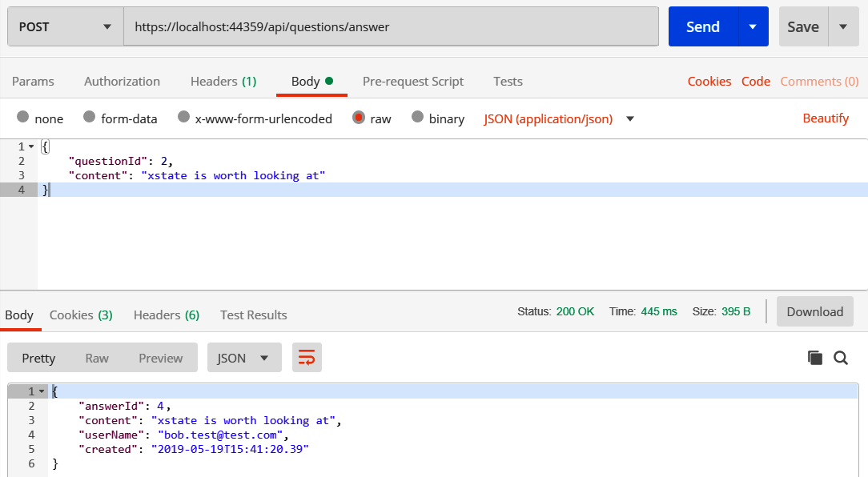Click the copy response to clipboard icon
Viewport: 868px width, 477px height.
[x=815, y=358]
